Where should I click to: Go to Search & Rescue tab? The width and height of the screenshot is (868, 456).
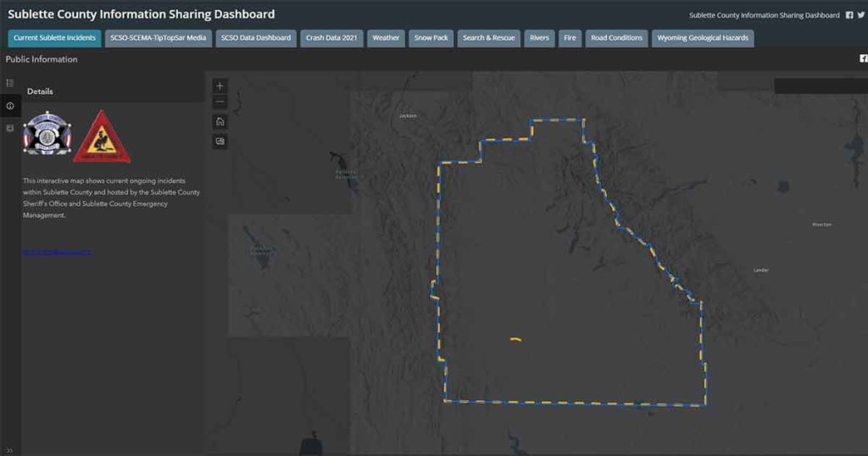click(x=489, y=38)
